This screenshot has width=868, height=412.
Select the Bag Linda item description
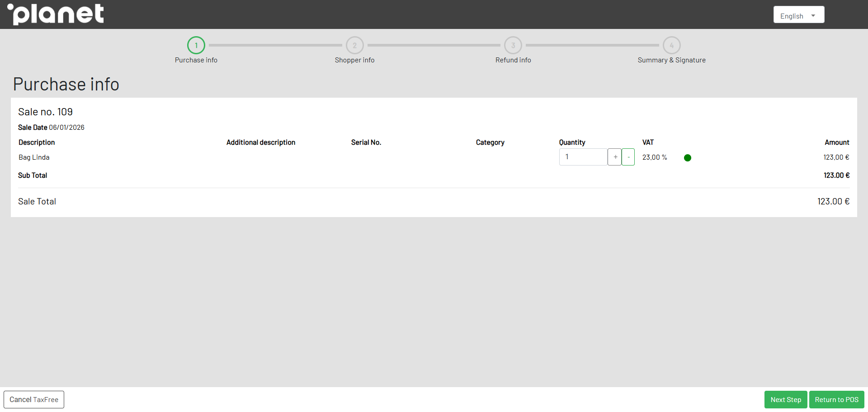click(x=34, y=157)
